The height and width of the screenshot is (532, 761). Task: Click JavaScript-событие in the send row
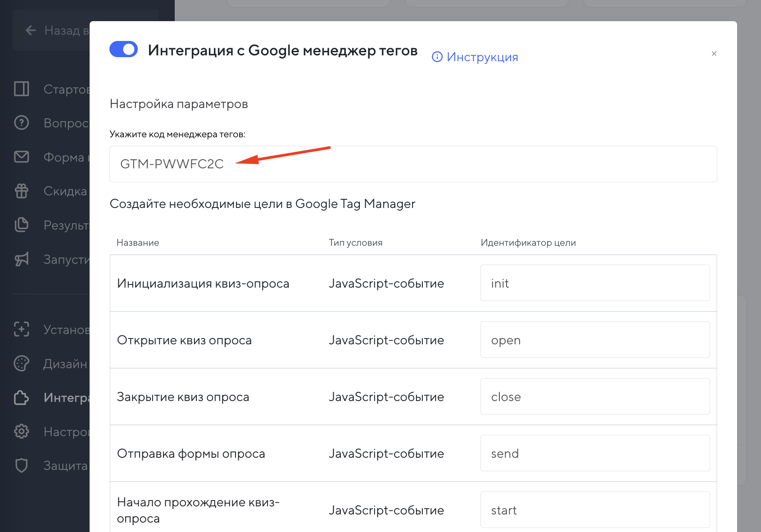coord(386,453)
